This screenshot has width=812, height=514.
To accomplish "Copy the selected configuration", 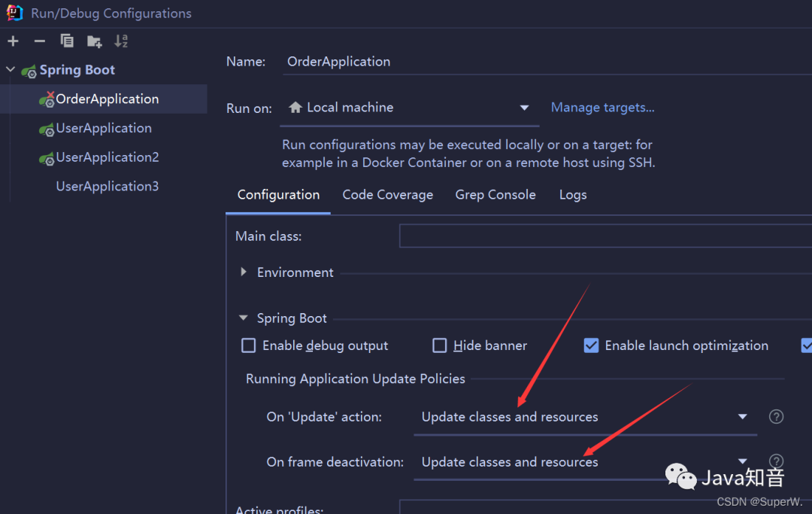I will click(x=67, y=41).
